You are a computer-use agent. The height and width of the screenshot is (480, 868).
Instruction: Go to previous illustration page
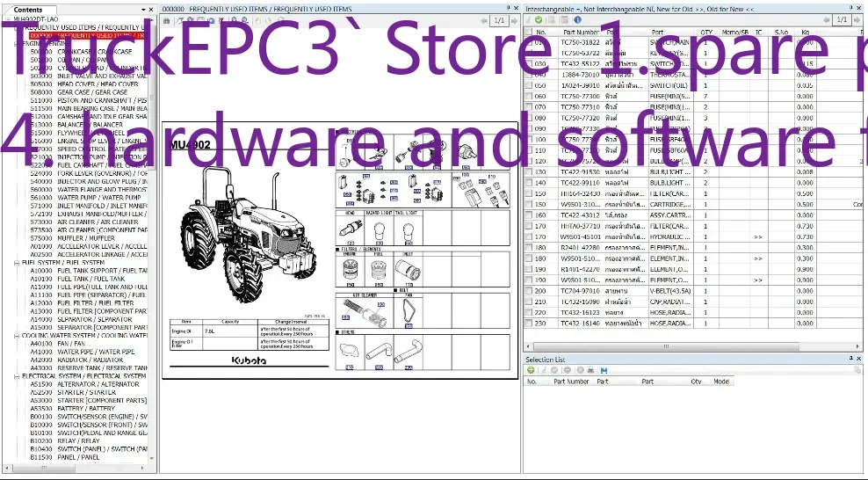point(484,20)
